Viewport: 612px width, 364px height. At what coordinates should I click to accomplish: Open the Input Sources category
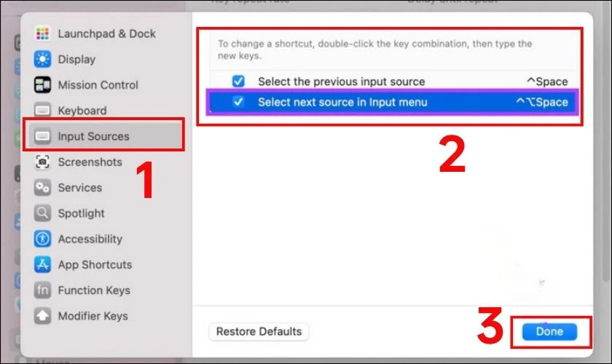coord(103,135)
